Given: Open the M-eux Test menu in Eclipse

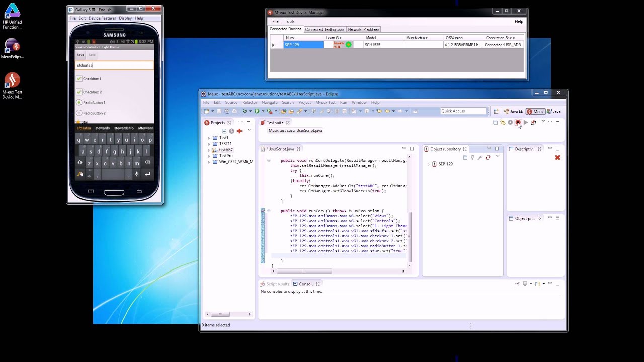Looking at the screenshot, I should click(325, 102).
